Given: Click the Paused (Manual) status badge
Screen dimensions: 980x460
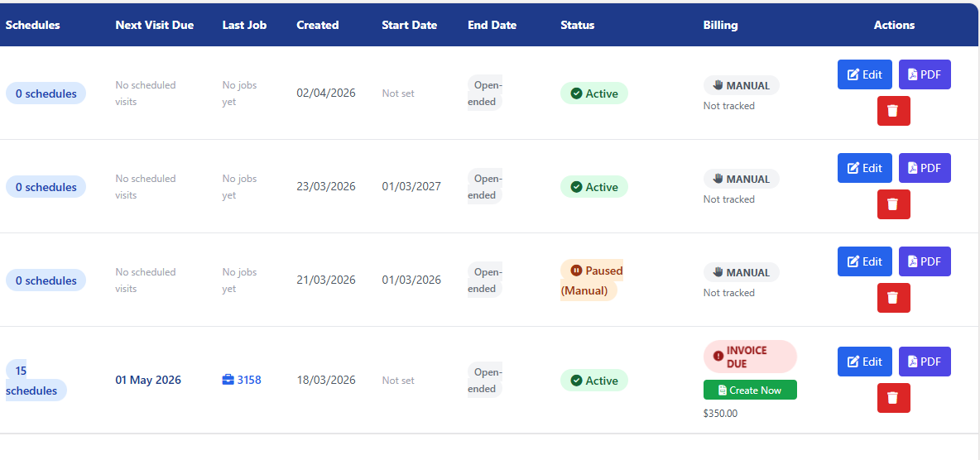Looking at the screenshot, I should 591,280.
